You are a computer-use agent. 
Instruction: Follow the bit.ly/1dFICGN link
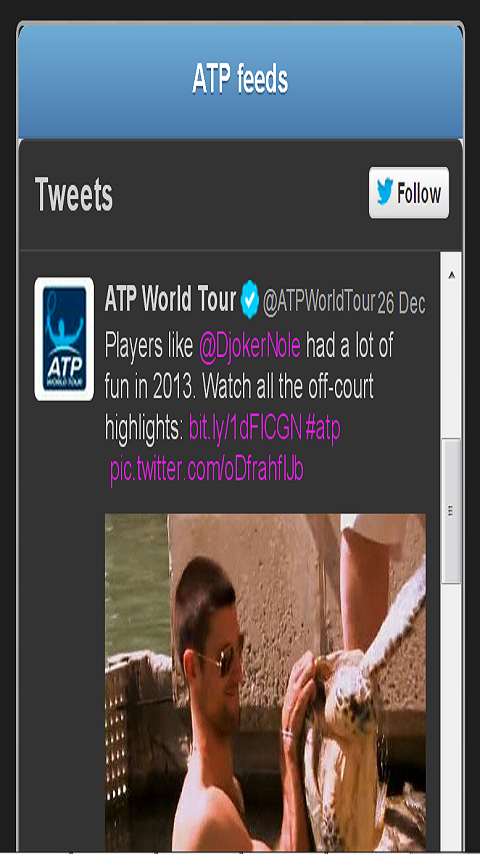pos(245,429)
